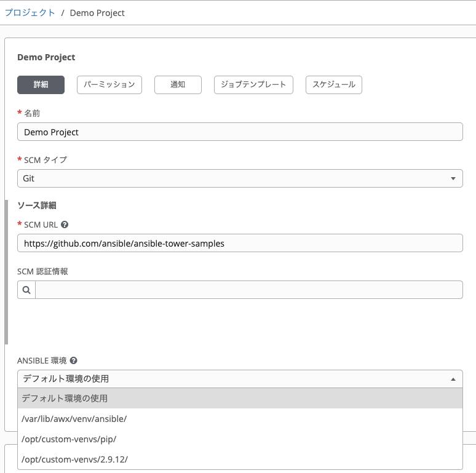
Task: Click the SCM URL help icon
Action: click(x=65, y=225)
